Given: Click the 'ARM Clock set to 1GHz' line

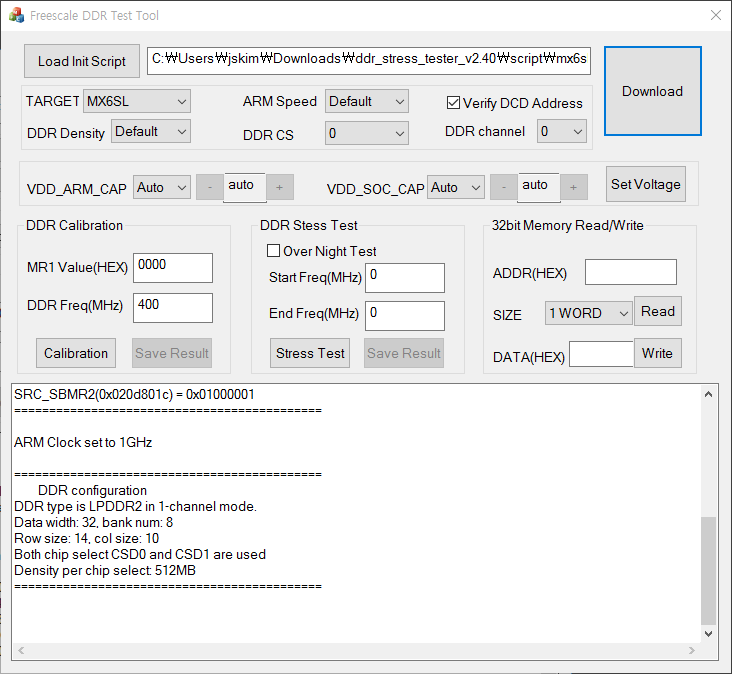Looking at the screenshot, I should click(83, 442).
